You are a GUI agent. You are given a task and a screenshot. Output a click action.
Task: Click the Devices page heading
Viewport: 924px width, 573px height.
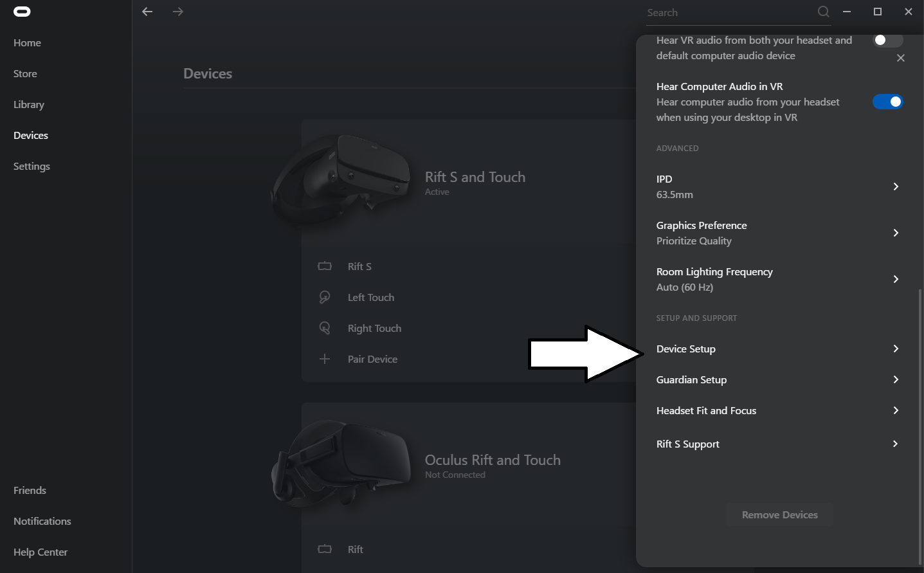click(208, 73)
